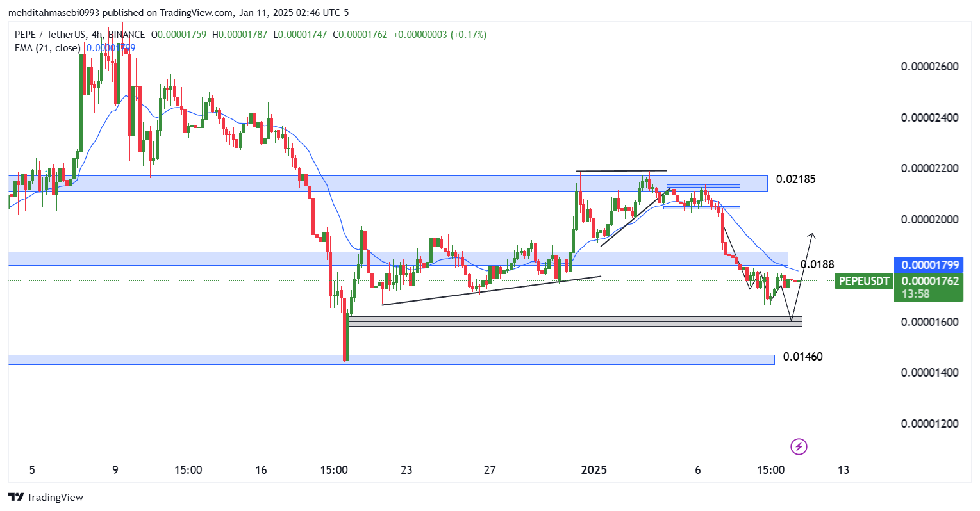Click the publisher line mehditahmasebi0993
The height and width of the screenshot is (511, 980).
coord(54,12)
